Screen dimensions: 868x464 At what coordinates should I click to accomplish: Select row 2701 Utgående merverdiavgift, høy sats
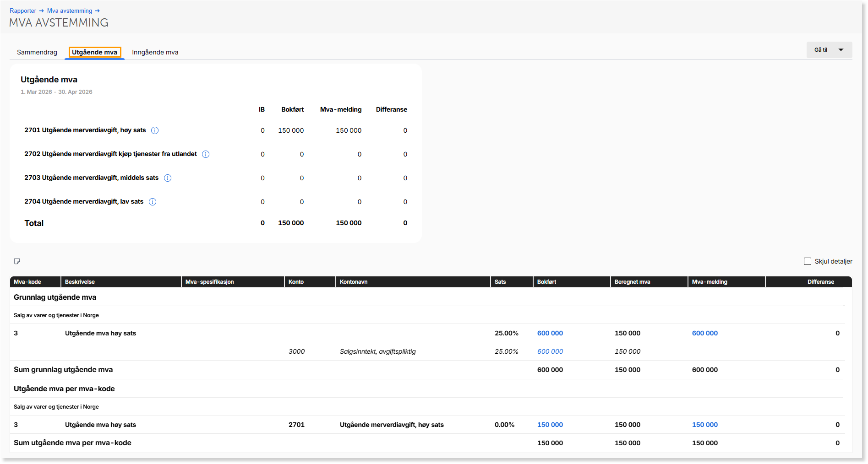click(216, 130)
